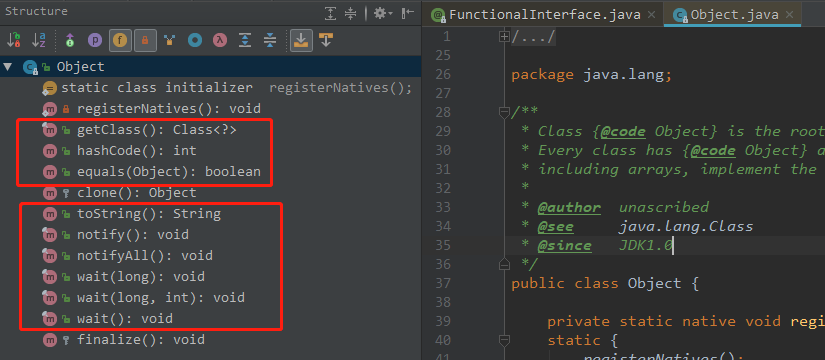Click the annotation icon on FunctionalInterface.java tab
The height and width of the screenshot is (360, 825).
coord(438,15)
